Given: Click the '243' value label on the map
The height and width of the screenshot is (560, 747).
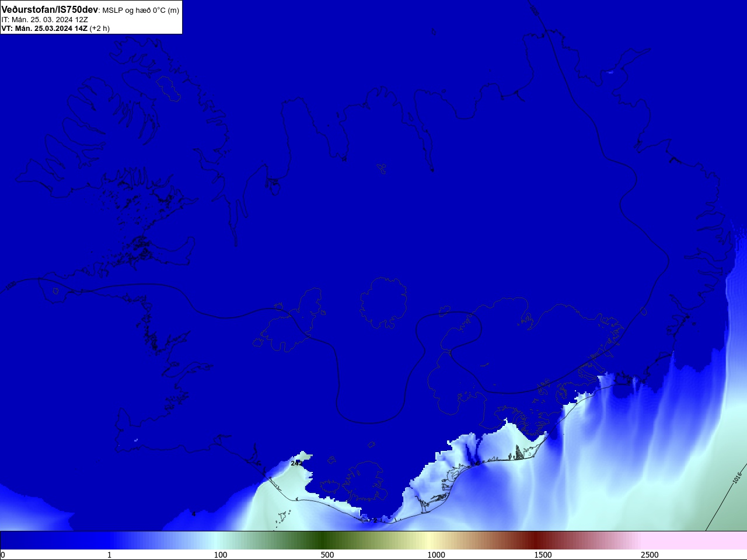Looking at the screenshot, I should (296, 463).
